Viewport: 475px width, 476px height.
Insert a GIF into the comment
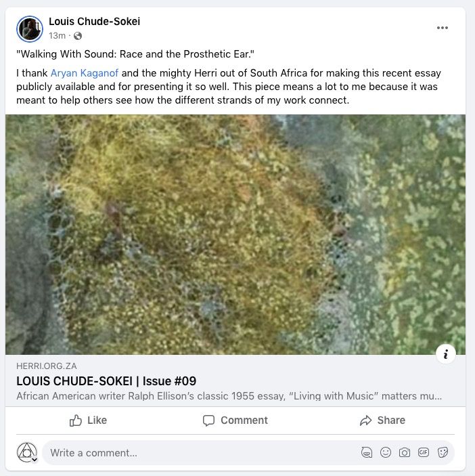point(424,452)
